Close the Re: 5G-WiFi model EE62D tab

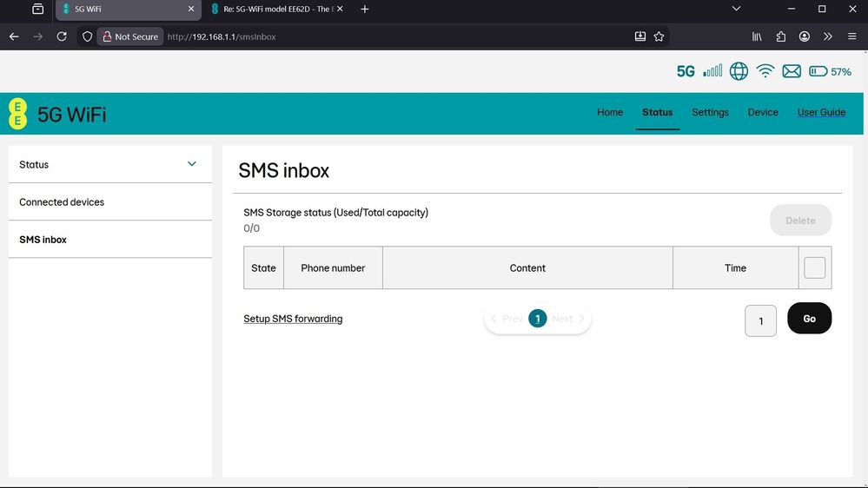point(340,9)
